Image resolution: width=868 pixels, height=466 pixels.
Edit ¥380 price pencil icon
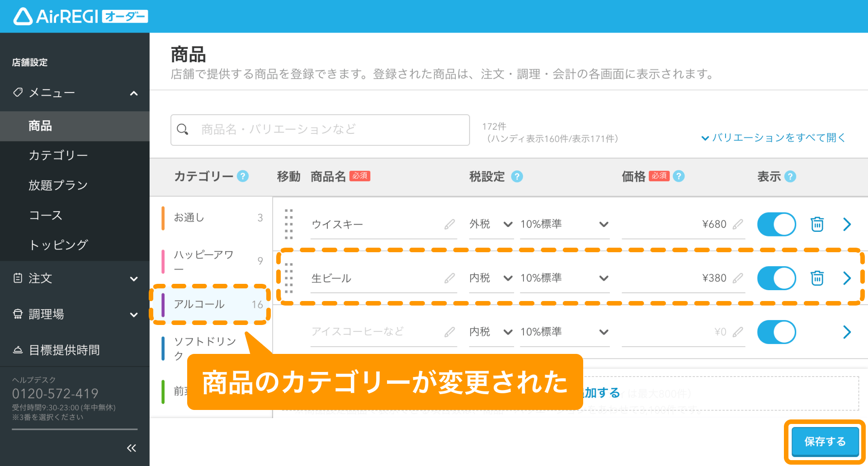738,278
